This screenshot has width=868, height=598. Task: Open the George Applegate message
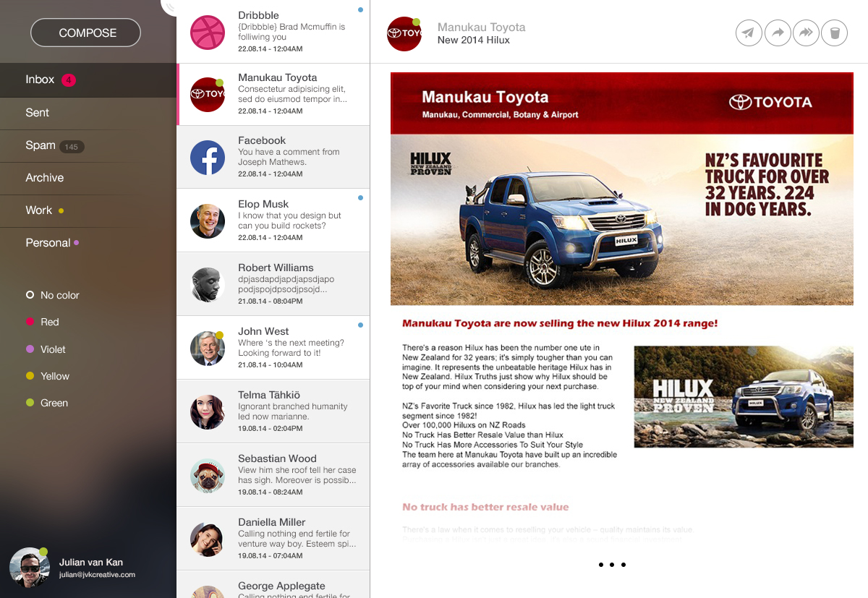point(273,585)
